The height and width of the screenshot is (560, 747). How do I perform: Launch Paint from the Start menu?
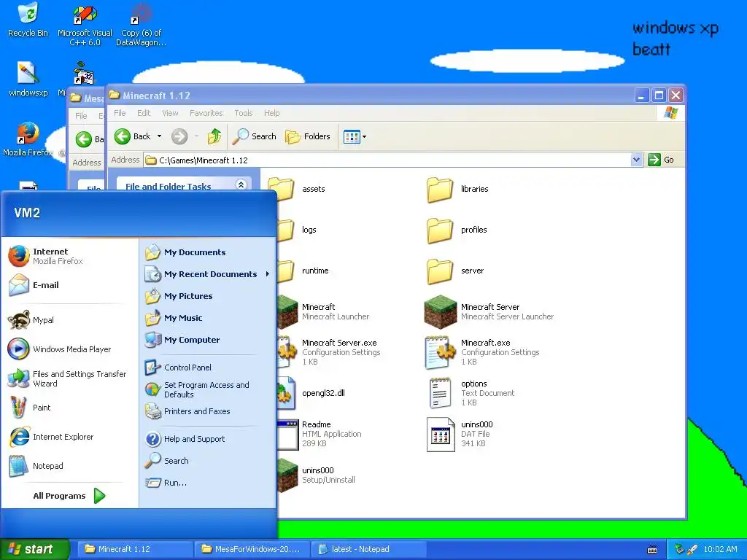(69, 408)
